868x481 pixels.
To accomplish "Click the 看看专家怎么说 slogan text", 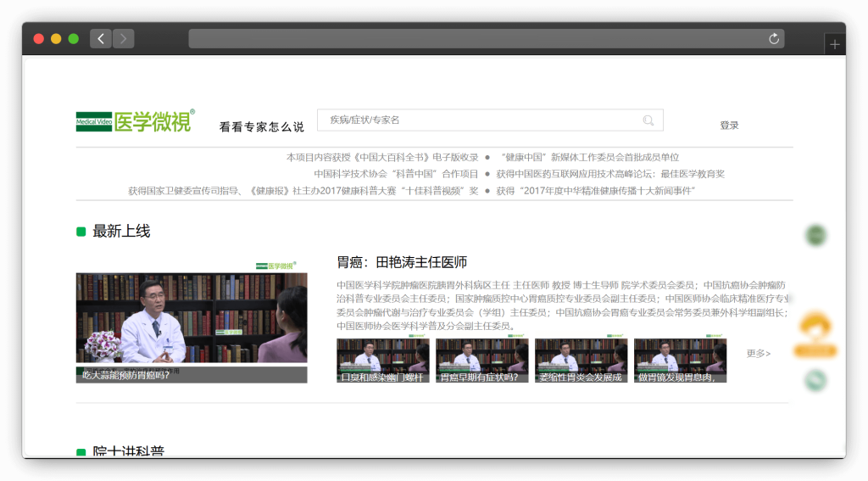I will click(x=261, y=127).
